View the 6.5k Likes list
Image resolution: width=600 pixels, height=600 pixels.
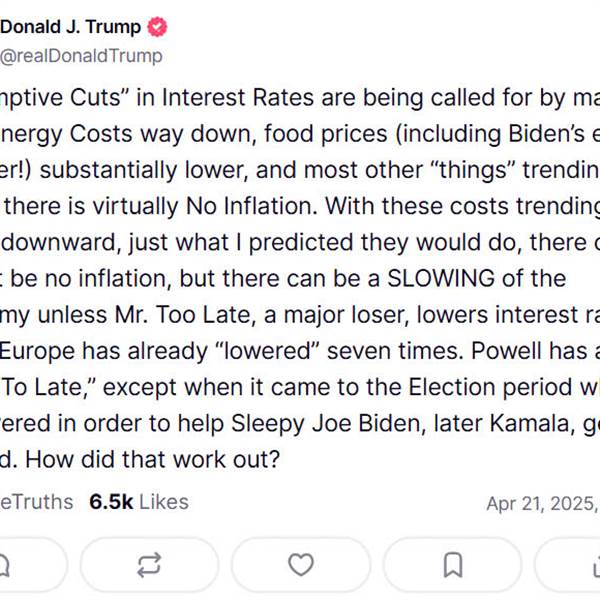pyautogui.click(x=139, y=502)
